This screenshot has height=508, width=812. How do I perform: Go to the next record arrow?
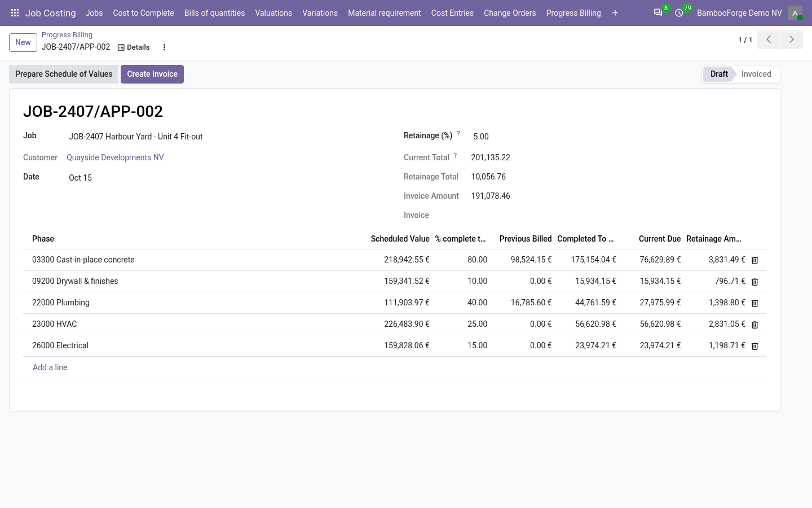point(791,40)
